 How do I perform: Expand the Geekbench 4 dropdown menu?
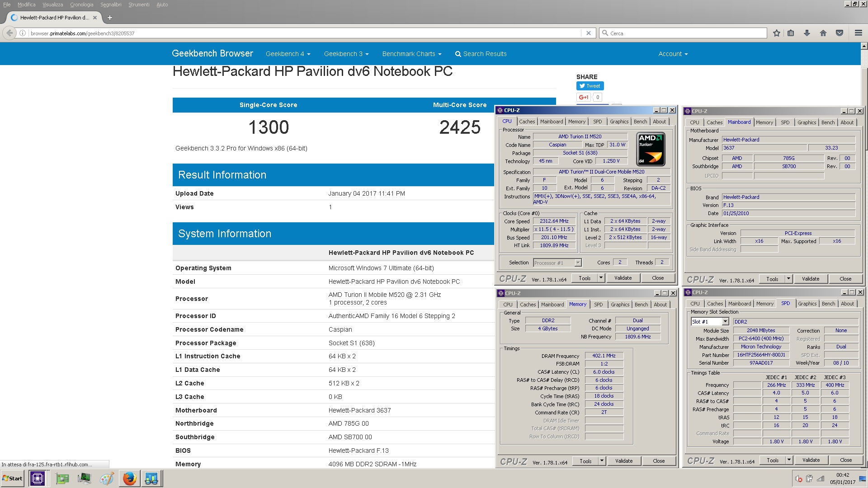point(288,54)
